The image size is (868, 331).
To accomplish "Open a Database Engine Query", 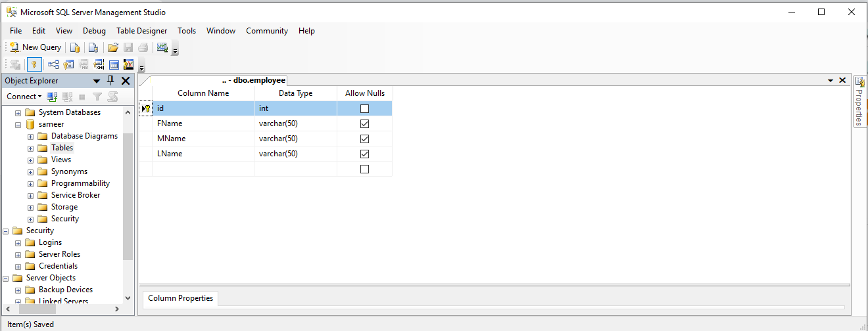I will pos(75,47).
